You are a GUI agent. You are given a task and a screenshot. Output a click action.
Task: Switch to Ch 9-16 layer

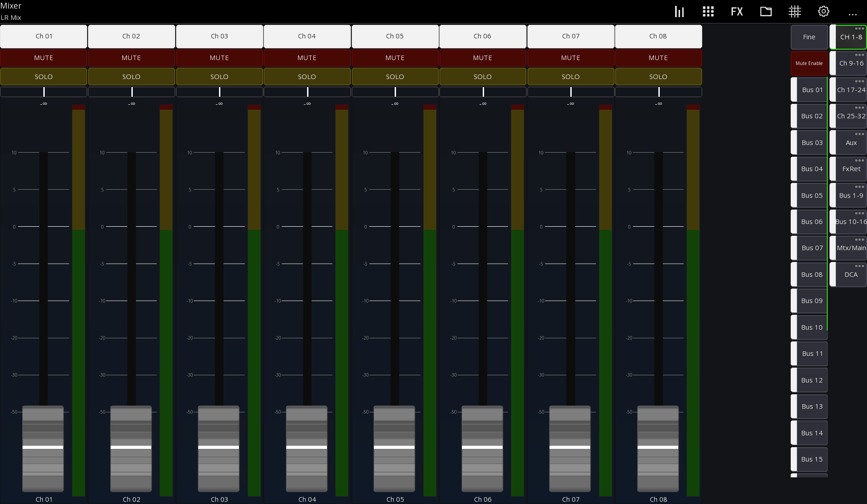point(848,63)
